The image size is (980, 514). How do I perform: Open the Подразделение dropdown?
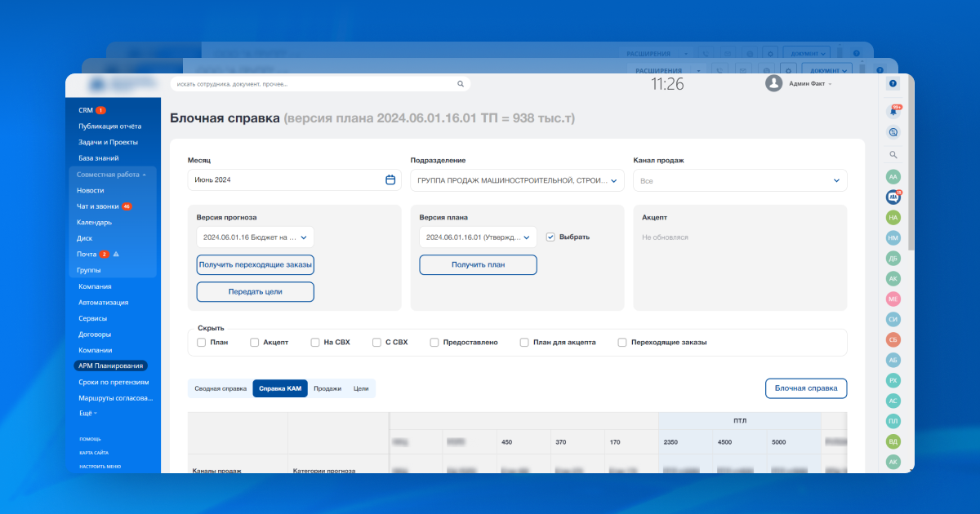(x=517, y=180)
